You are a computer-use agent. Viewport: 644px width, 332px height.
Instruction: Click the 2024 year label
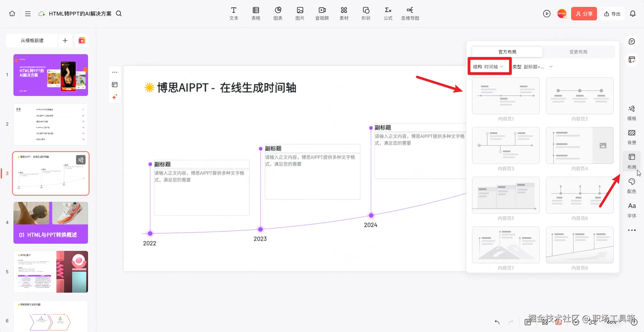pyautogui.click(x=371, y=225)
